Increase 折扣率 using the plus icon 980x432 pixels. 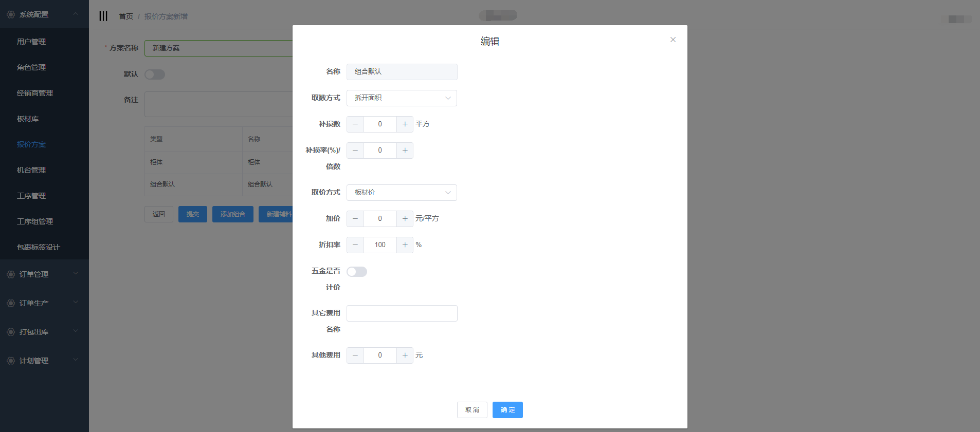pyautogui.click(x=405, y=245)
